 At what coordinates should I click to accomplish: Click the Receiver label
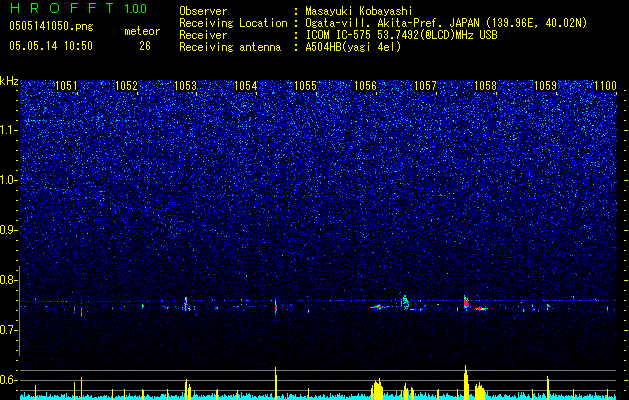click(x=203, y=35)
